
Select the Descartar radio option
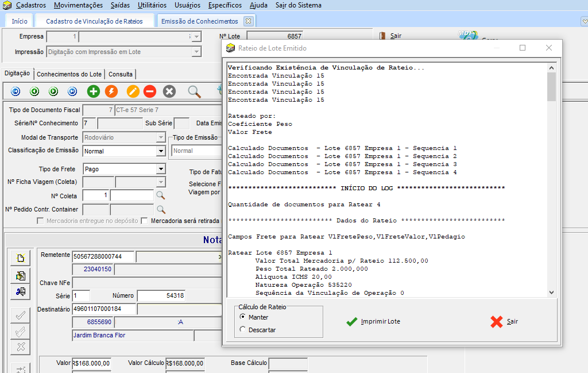tap(243, 330)
